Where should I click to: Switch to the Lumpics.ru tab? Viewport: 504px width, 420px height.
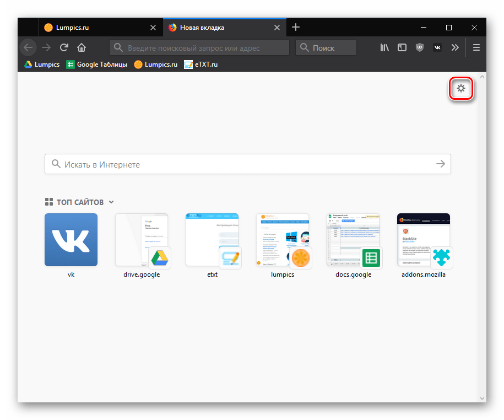click(94, 27)
